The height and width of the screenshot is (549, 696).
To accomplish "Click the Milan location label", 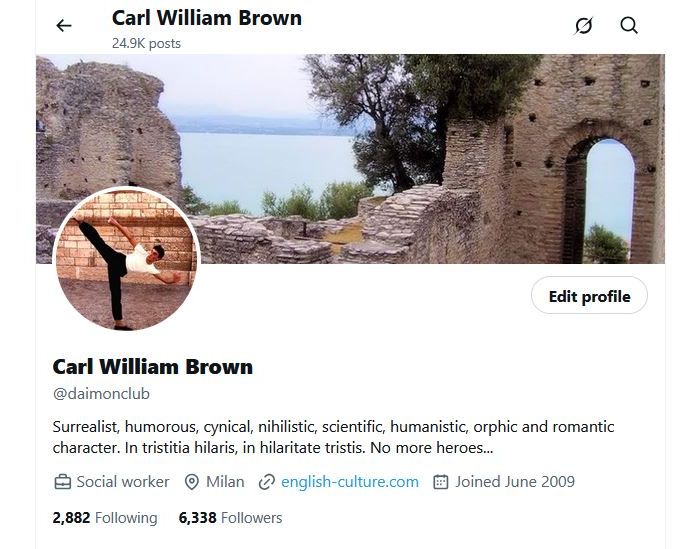I will 225,482.
